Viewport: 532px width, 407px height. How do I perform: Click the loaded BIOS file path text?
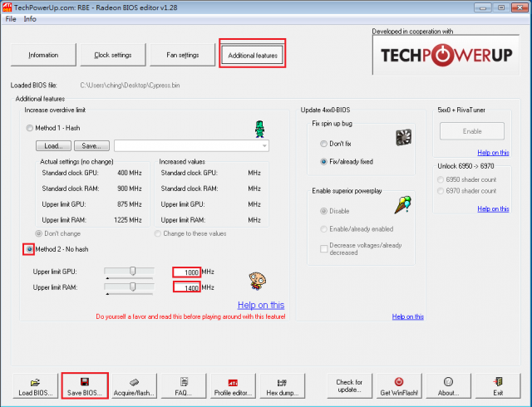pyautogui.click(x=130, y=86)
